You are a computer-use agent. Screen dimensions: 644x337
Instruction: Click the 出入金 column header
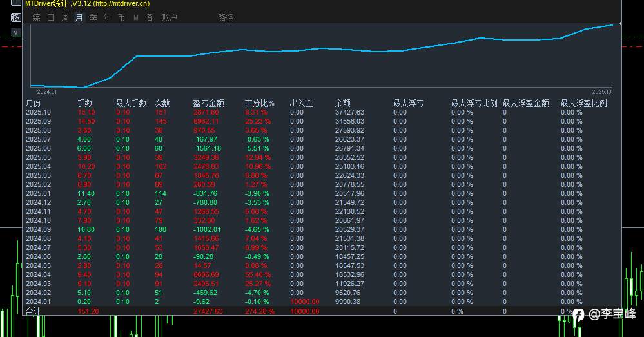[x=302, y=103]
